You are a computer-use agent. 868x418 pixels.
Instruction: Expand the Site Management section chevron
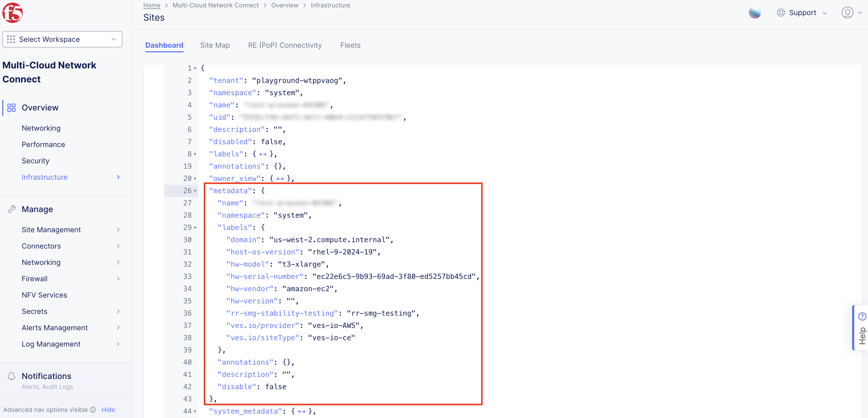(x=118, y=229)
